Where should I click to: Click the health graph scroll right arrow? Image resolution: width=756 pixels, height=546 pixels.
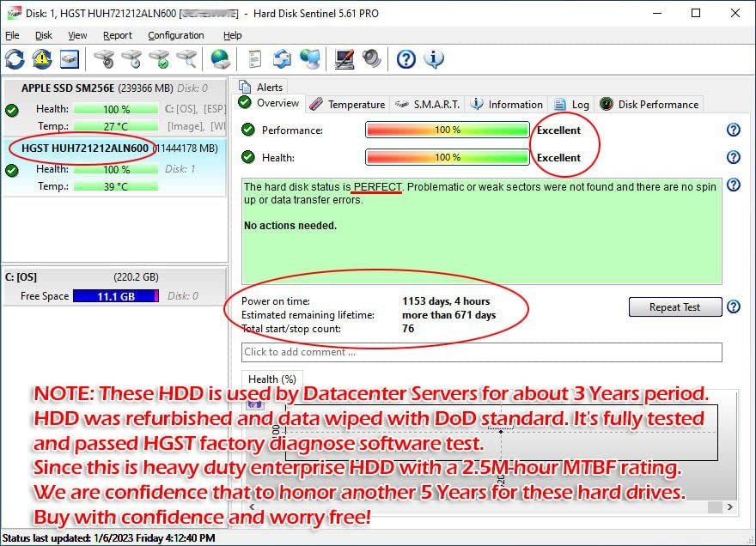(730, 507)
